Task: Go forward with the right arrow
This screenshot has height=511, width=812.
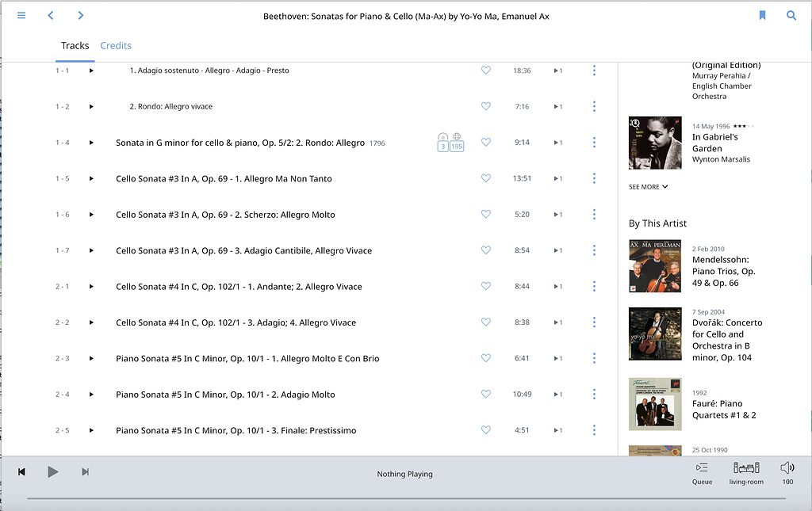Action: 80,16
